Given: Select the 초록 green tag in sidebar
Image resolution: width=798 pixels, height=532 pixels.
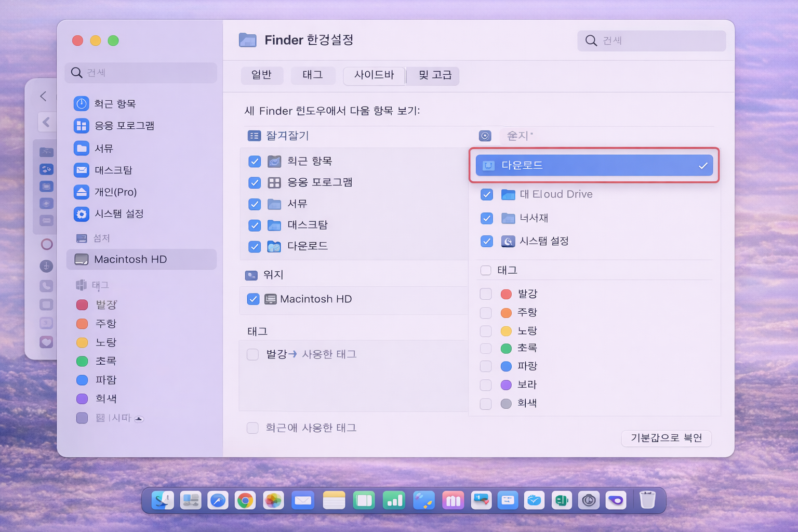Looking at the screenshot, I should click(98, 361).
